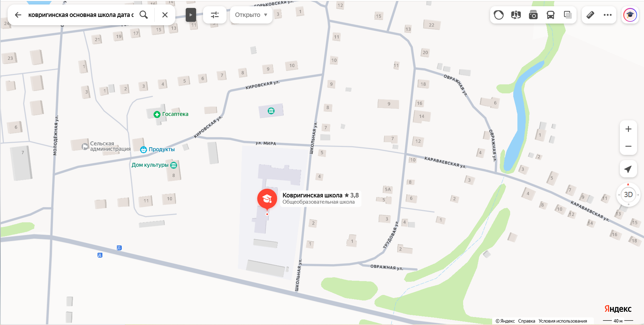The height and width of the screenshot is (325, 644).
Task: Expand the collapsed side panel arrow
Action: pyautogui.click(x=191, y=15)
